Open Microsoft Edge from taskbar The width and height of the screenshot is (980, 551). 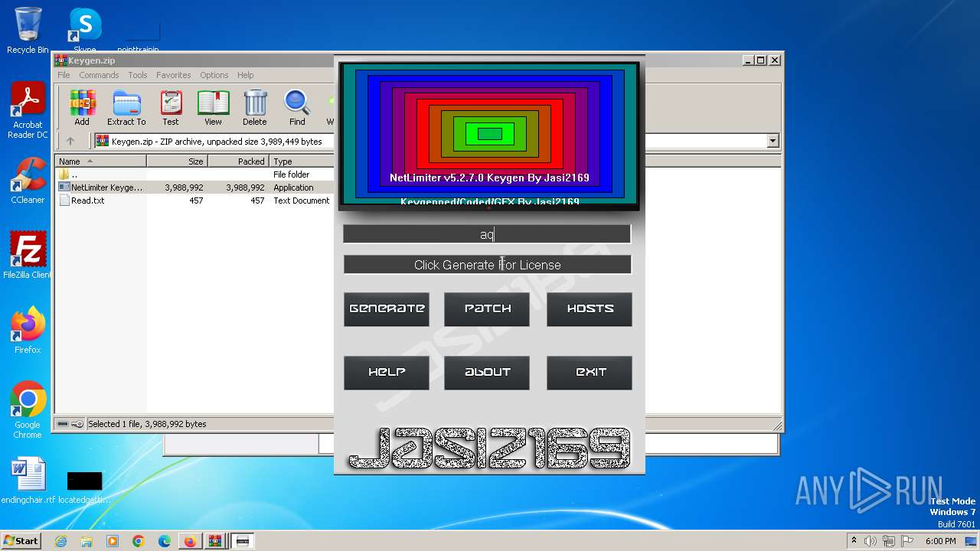165,541
